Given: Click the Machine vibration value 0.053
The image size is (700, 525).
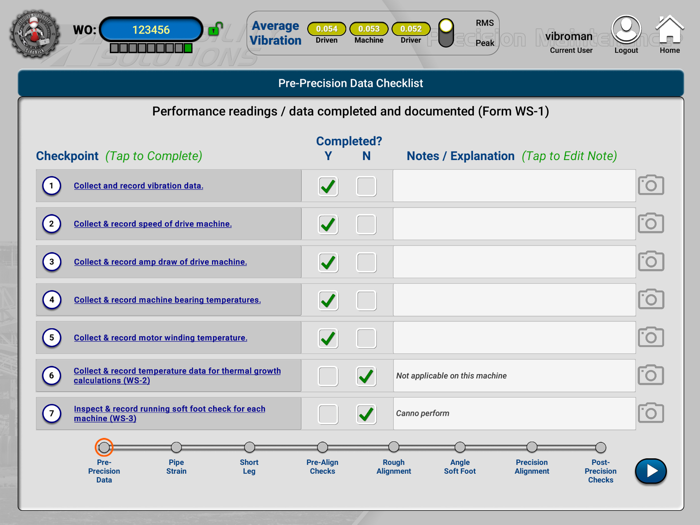Looking at the screenshot, I should click(369, 29).
